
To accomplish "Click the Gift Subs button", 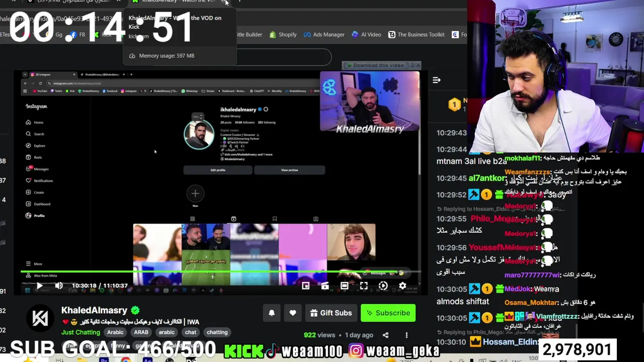I will (331, 313).
